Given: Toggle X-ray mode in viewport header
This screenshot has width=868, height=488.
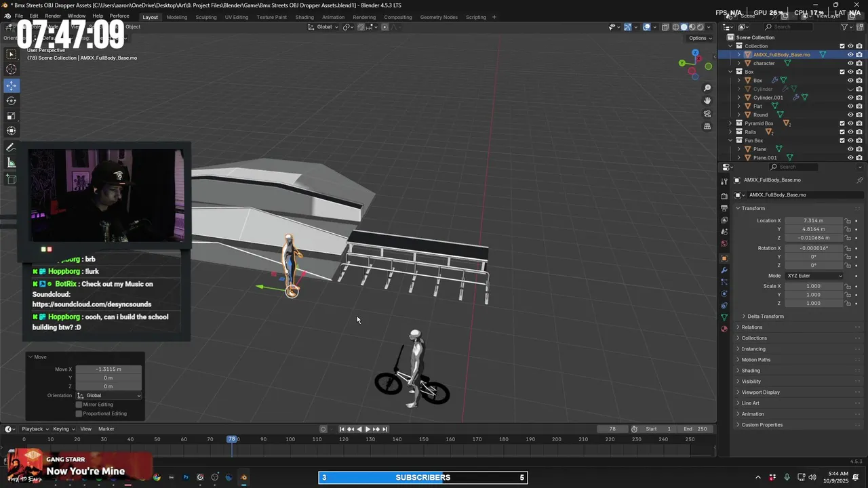Looking at the screenshot, I should (x=665, y=27).
